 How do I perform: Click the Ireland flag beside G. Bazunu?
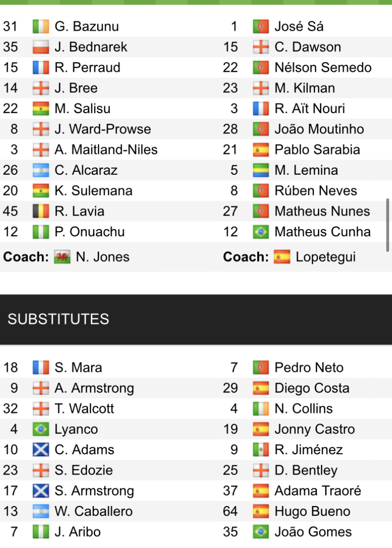(41, 26)
